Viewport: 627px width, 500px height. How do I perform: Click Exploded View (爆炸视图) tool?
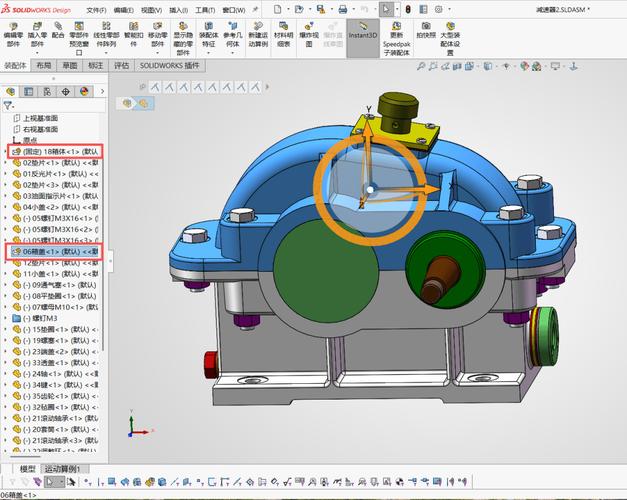coord(309,34)
